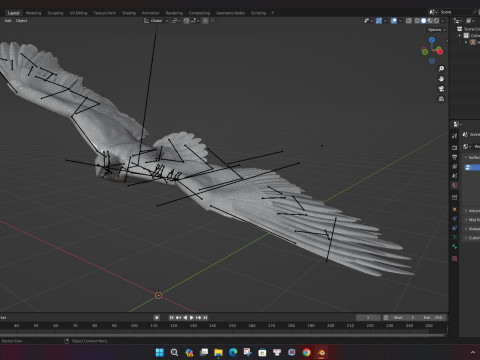Toggle the camera view icon
This screenshot has height=360, width=480.
click(441, 89)
